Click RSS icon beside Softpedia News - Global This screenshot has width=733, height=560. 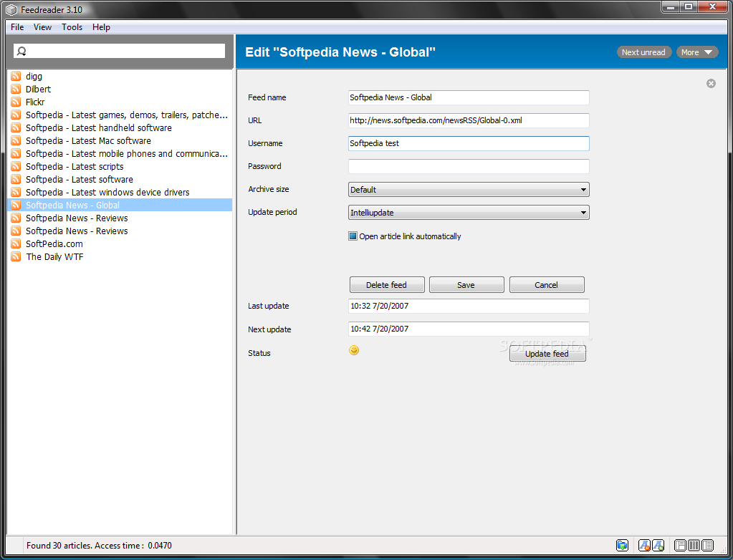click(16, 205)
